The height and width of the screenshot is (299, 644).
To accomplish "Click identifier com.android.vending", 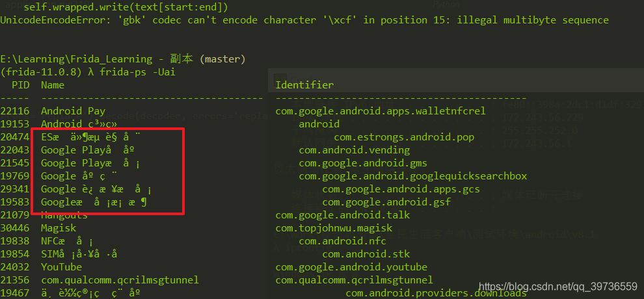I will (354, 150).
